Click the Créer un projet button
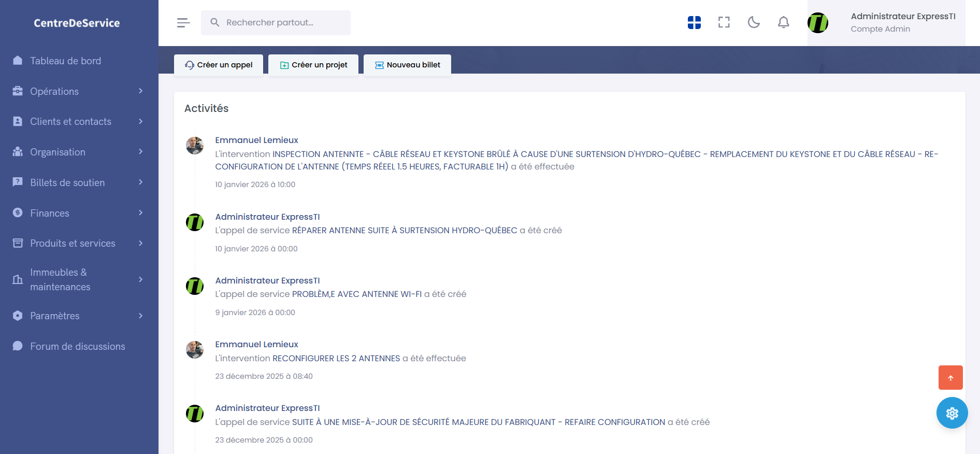The image size is (980, 454). [x=313, y=65]
